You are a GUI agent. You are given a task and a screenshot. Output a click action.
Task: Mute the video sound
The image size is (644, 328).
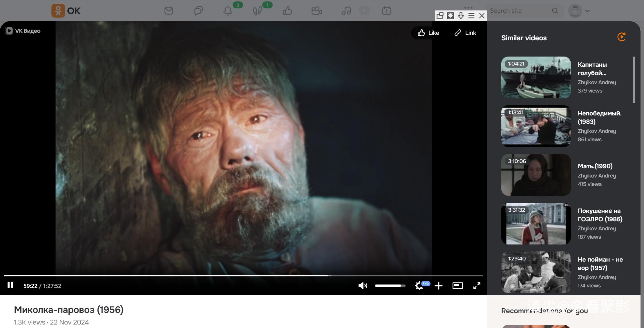point(362,286)
